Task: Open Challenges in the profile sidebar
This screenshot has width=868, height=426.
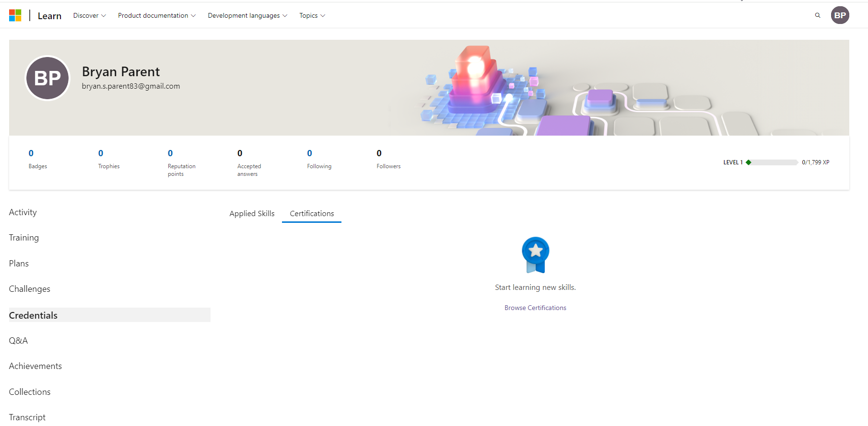Action: tap(30, 289)
